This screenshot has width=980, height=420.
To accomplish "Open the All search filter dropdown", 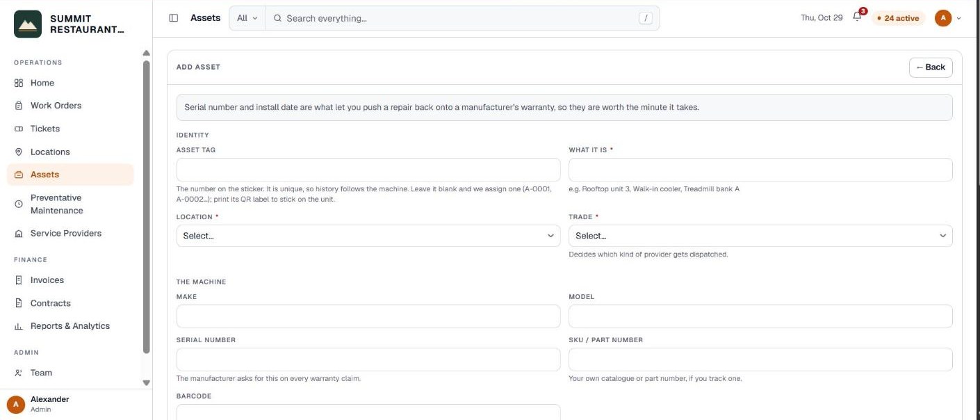I will [247, 18].
